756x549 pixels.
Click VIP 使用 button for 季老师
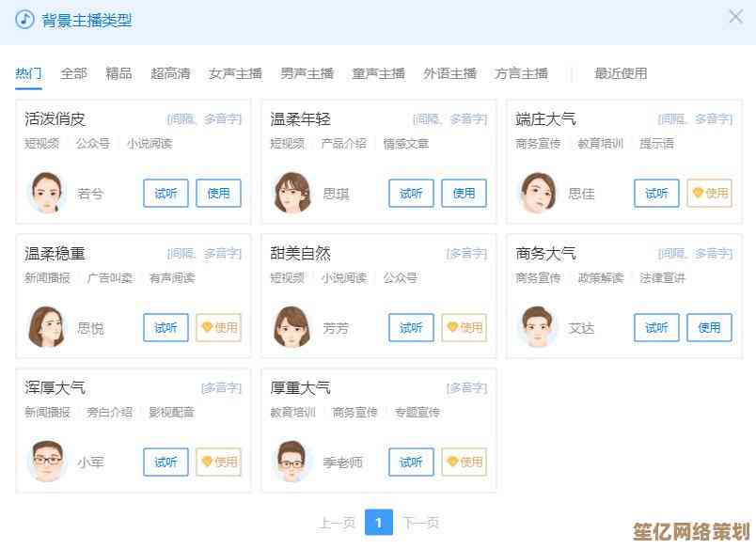point(464,462)
